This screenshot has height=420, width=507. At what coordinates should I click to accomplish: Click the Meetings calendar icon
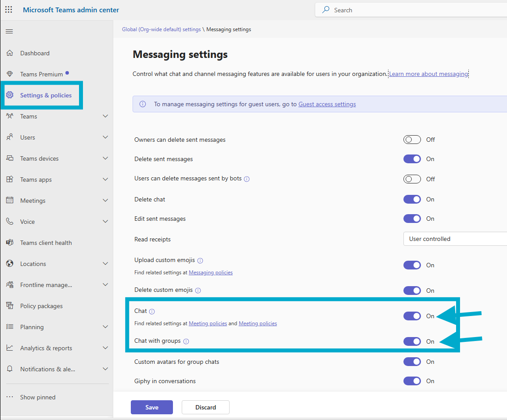pyautogui.click(x=10, y=201)
